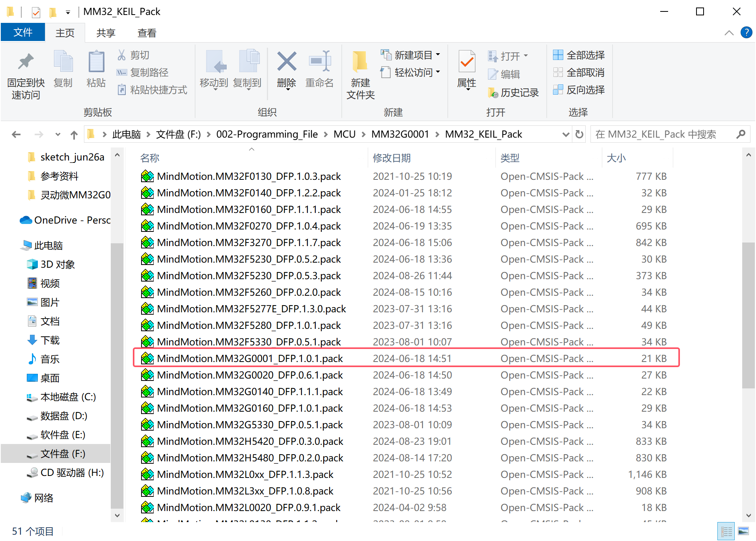Switch to large icons view at bottom-right

743,531
